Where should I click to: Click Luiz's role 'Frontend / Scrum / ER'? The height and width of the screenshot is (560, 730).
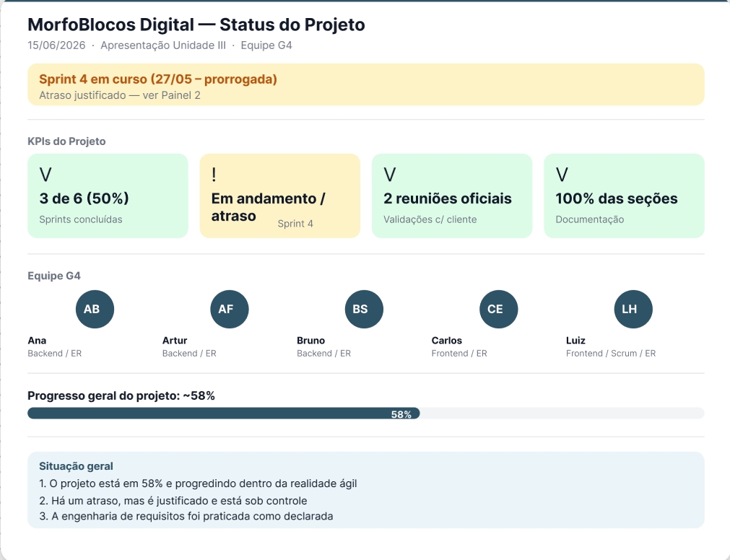pyautogui.click(x=611, y=354)
